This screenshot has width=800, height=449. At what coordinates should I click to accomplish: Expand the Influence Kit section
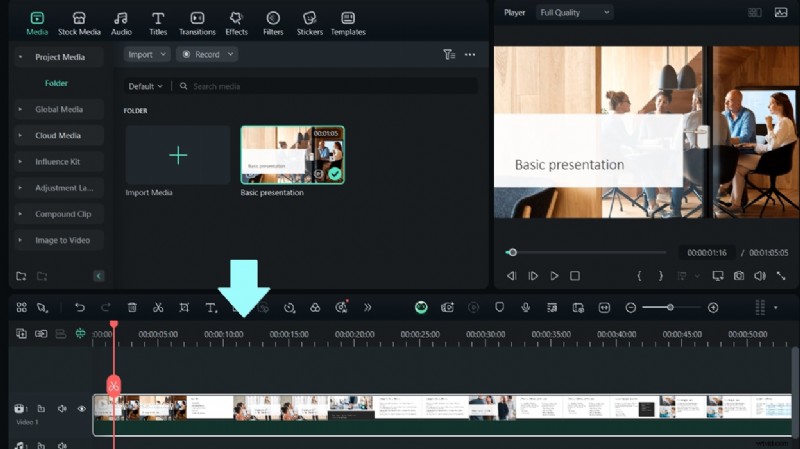tap(59, 162)
